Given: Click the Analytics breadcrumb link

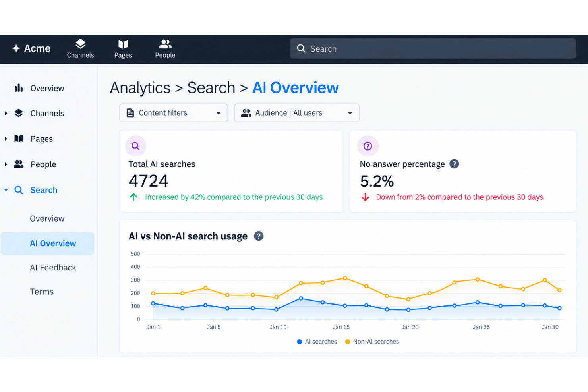Looking at the screenshot, I should pos(140,88).
